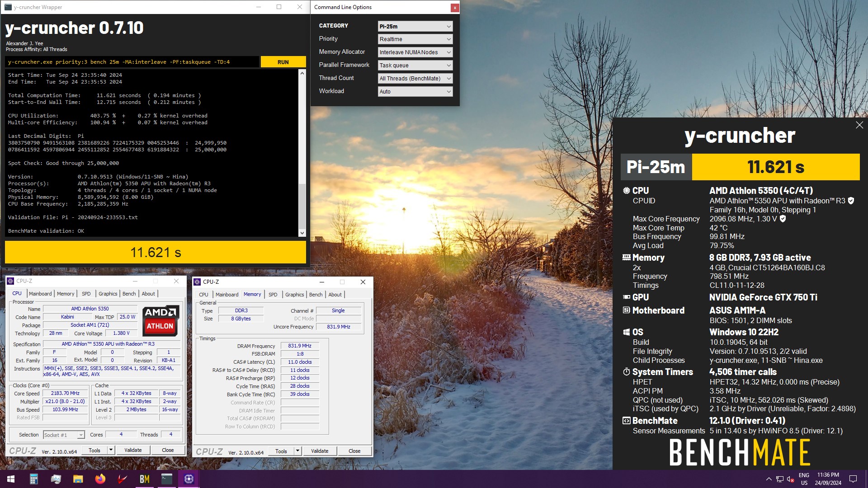Image resolution: width=868 pixels, height=488 pixels.
Task: Open About tab in right CPU-Z window
Action: click(335, 295)
